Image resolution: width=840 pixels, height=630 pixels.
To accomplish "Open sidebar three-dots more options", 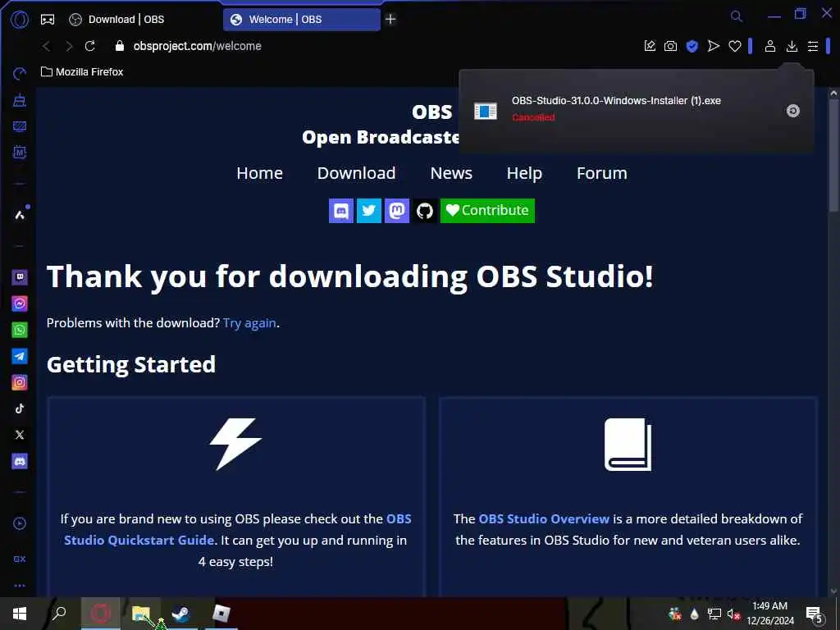I will pos(20,586).
